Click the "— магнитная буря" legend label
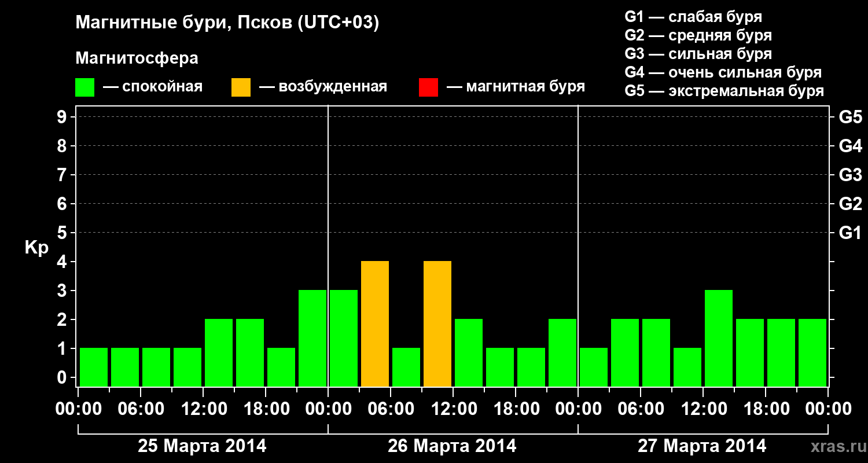This screenshot has width=868, height=463. pos(516,87)
